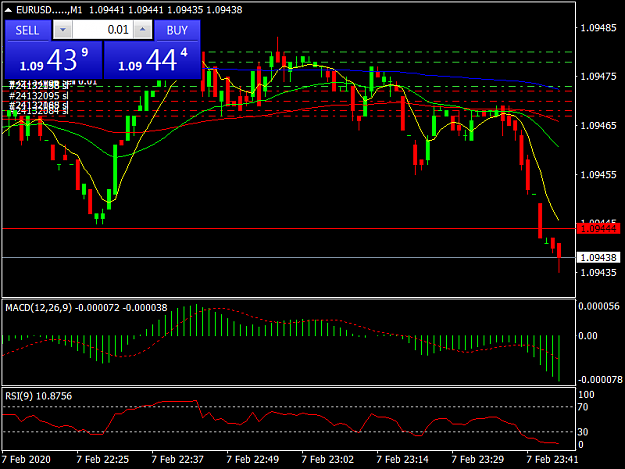Click the 1.09475 price scale label

[598, 77]
